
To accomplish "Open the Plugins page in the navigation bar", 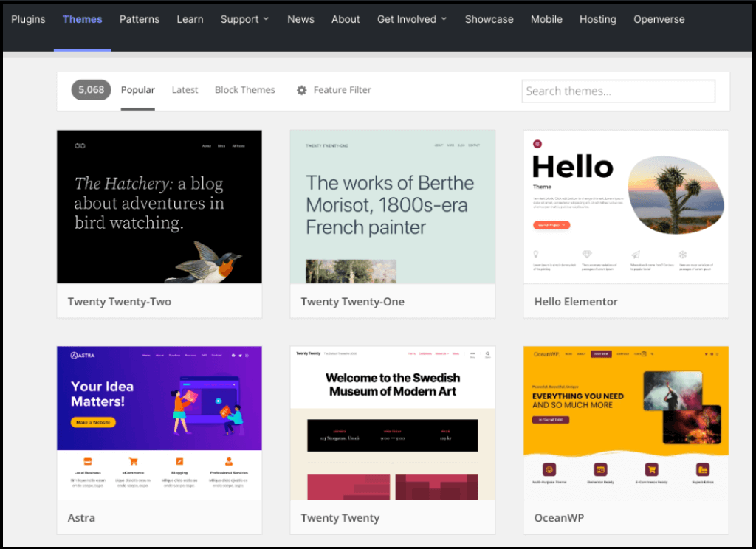I will click(x=28, y=19).
